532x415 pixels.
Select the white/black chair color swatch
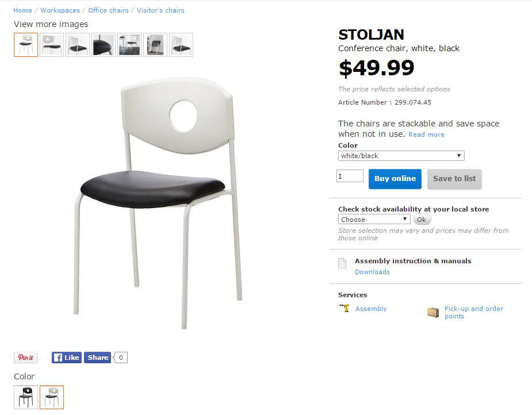tap(52, 397)
